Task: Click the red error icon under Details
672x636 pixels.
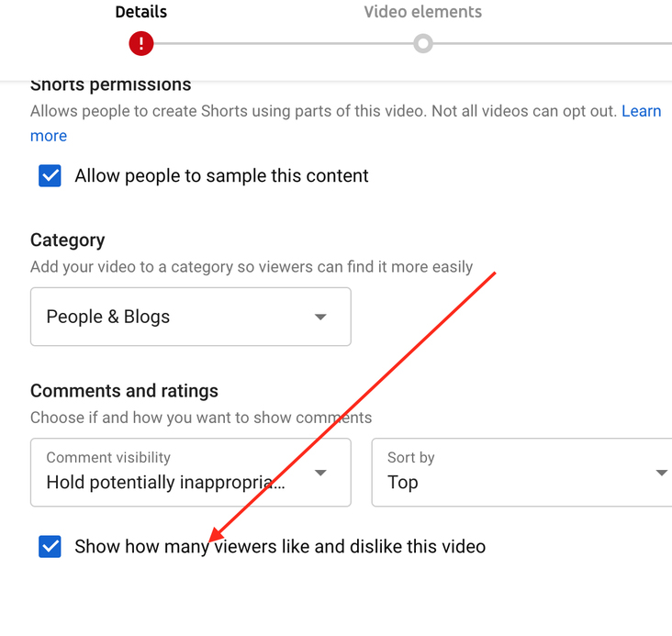Action: coord(141,43)
